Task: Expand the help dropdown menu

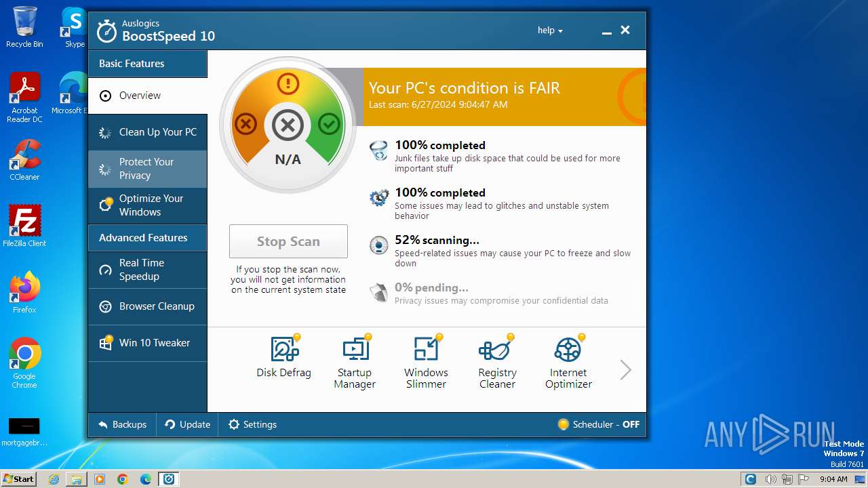Action: (550, 30)
